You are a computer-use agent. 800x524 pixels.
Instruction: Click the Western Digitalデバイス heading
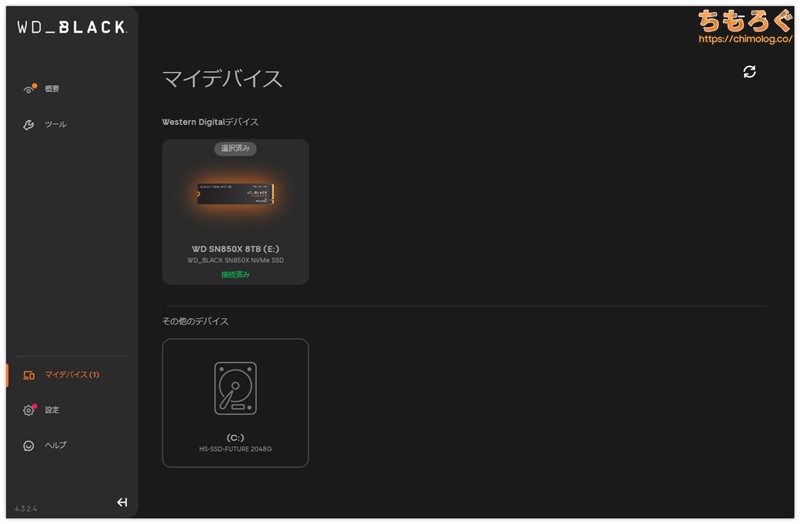pyautogui.click(x=210, y=122)
